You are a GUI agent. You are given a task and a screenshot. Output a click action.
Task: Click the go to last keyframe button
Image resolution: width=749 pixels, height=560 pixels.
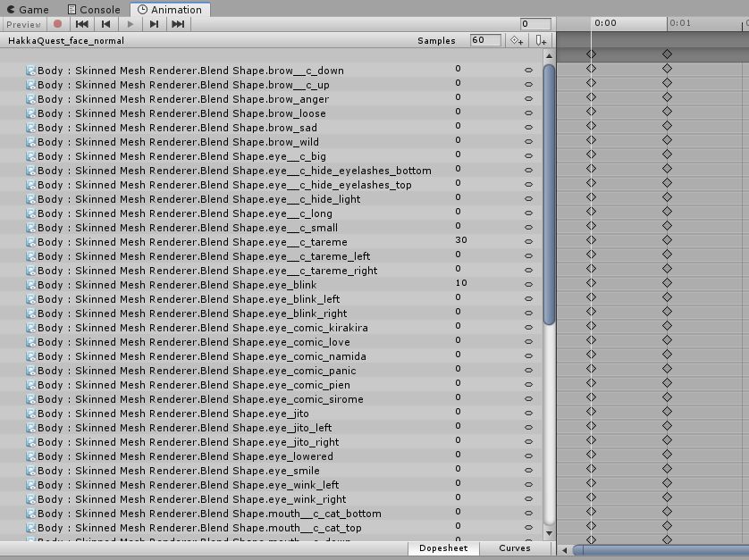click(x=178, y=24)
